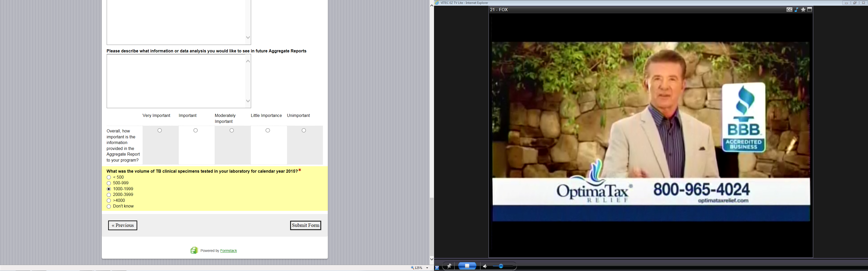Adjust the TV player volume slider
The image size is (868, 271).
(501, 266)
